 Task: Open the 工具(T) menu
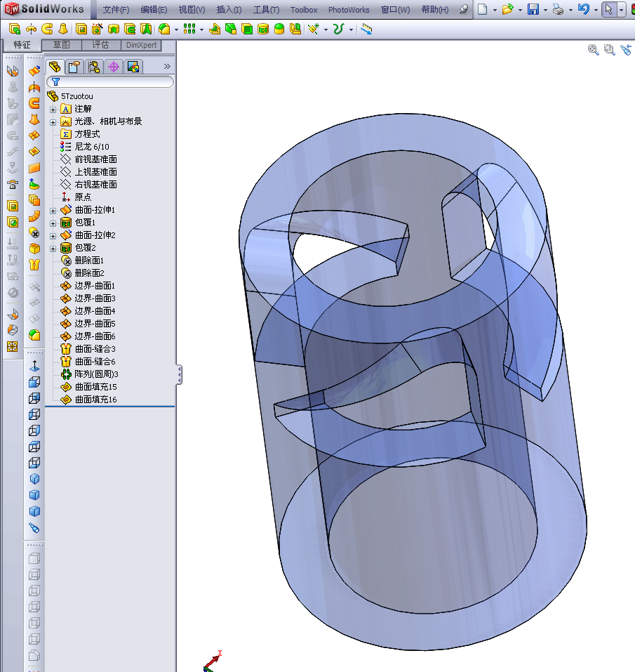(267, 9)
